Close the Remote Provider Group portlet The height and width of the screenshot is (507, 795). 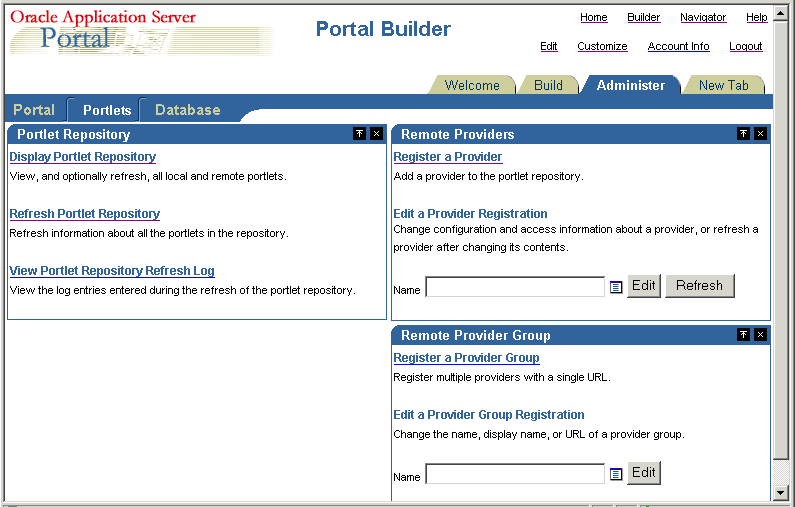pos(760,334)
